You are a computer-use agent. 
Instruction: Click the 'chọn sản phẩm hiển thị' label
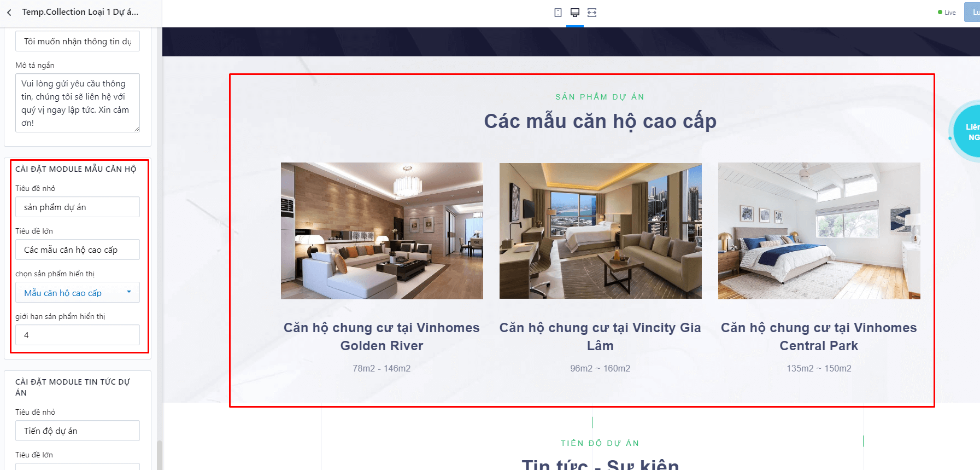[55, 274]
